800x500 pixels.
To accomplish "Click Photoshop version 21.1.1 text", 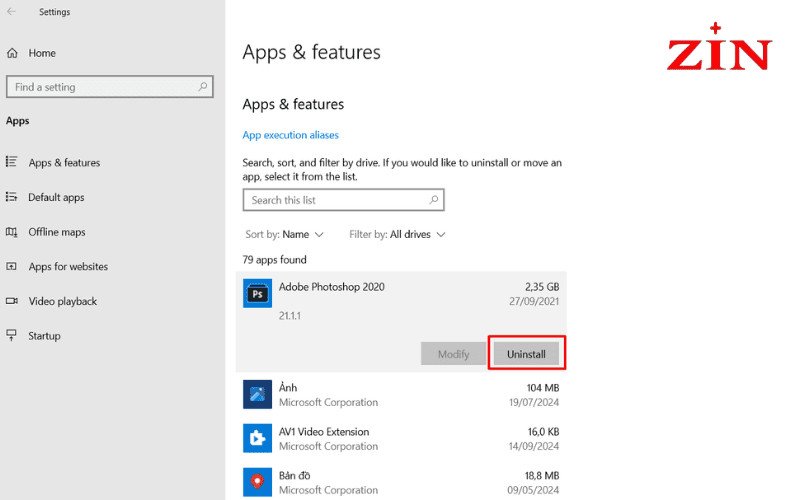I will pos(290,316).
